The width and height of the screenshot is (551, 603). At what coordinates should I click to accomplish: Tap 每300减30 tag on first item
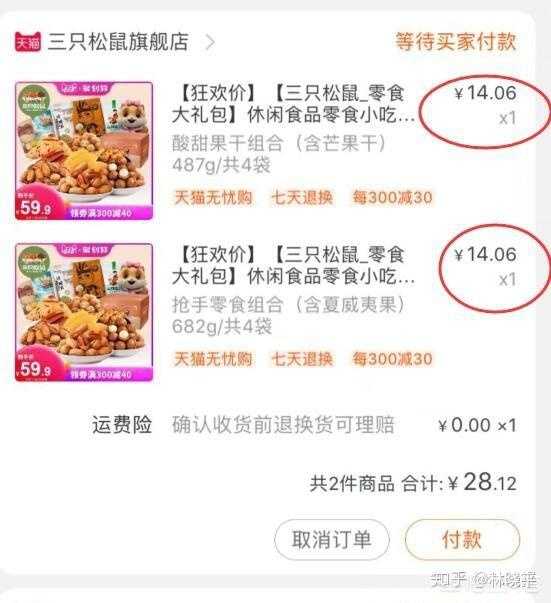pyautogui.click(x=393, y=198)
